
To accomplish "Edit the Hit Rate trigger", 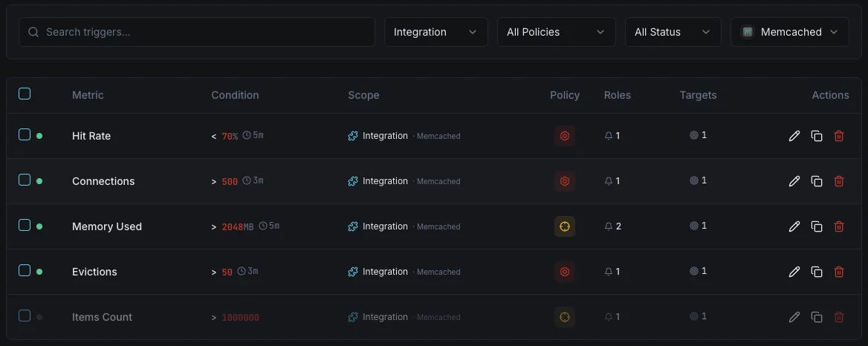I will (794, 136).
